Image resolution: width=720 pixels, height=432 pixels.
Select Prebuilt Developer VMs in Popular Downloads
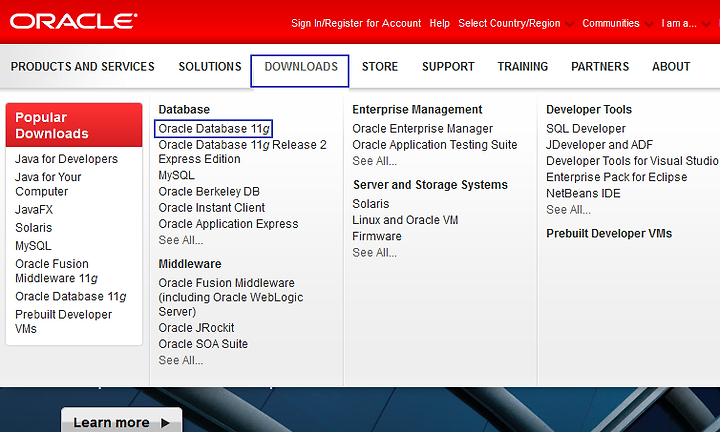(63, 321)
